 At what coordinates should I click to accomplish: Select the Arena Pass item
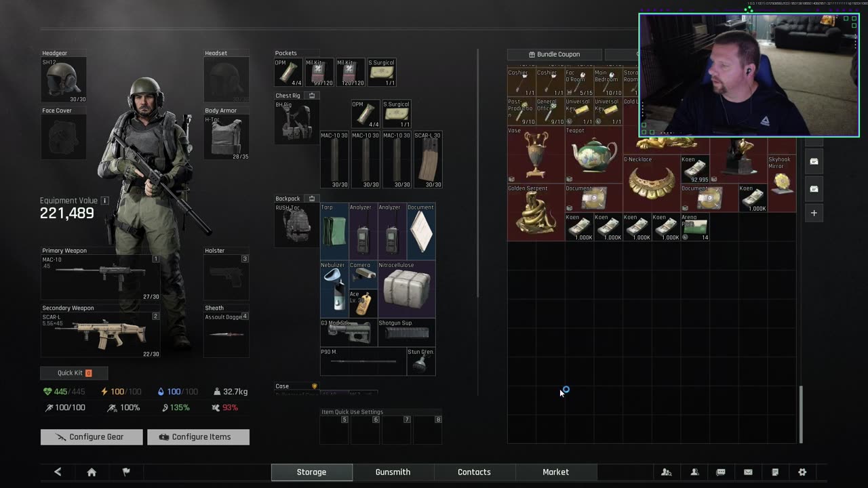695,227
